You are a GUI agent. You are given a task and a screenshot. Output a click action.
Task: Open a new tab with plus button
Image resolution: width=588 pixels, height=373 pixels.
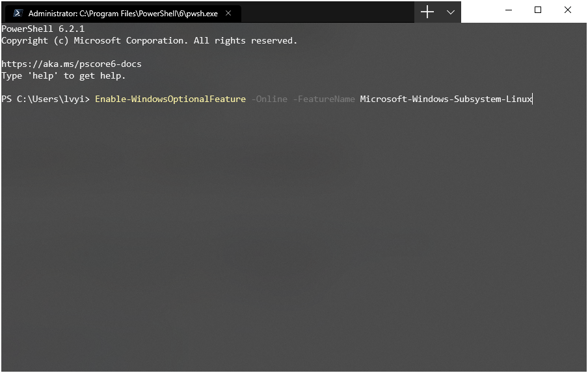point(427,12)
